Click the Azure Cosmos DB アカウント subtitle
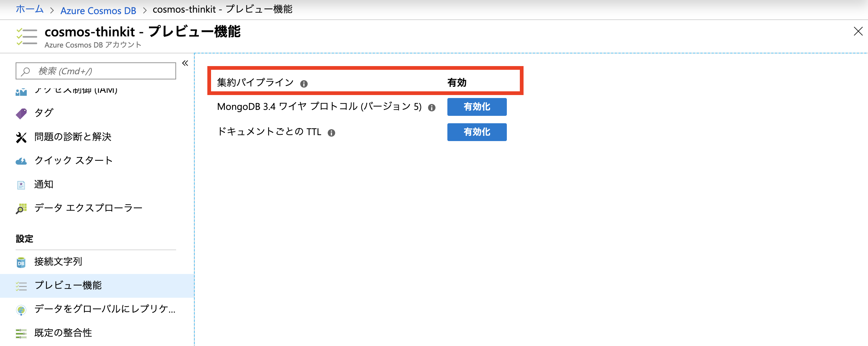 (93, 45)
